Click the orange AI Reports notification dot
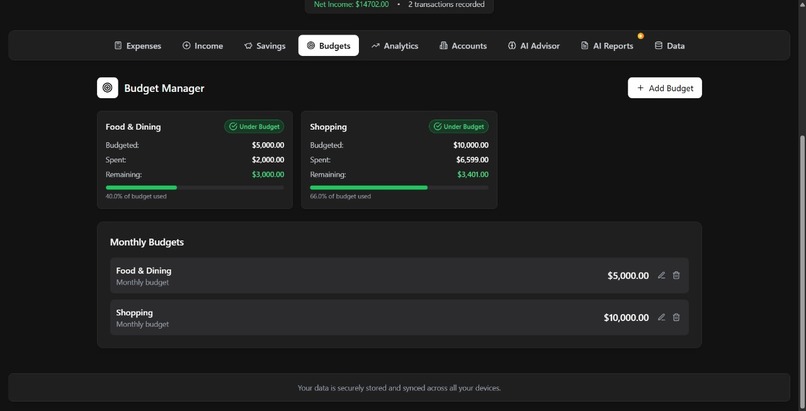The height and width of the screenshot is (411, 806). click(x=640, y=36)
